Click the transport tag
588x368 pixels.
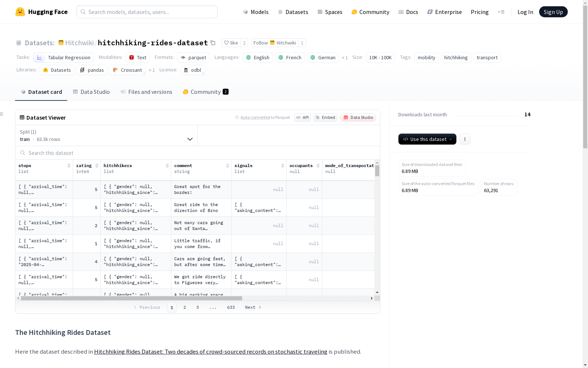[487, 57]
